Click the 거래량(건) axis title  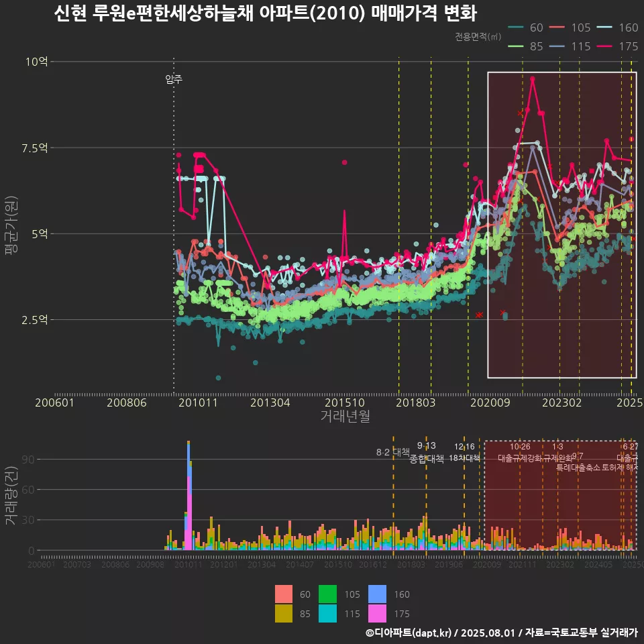(x=11, y=495)
